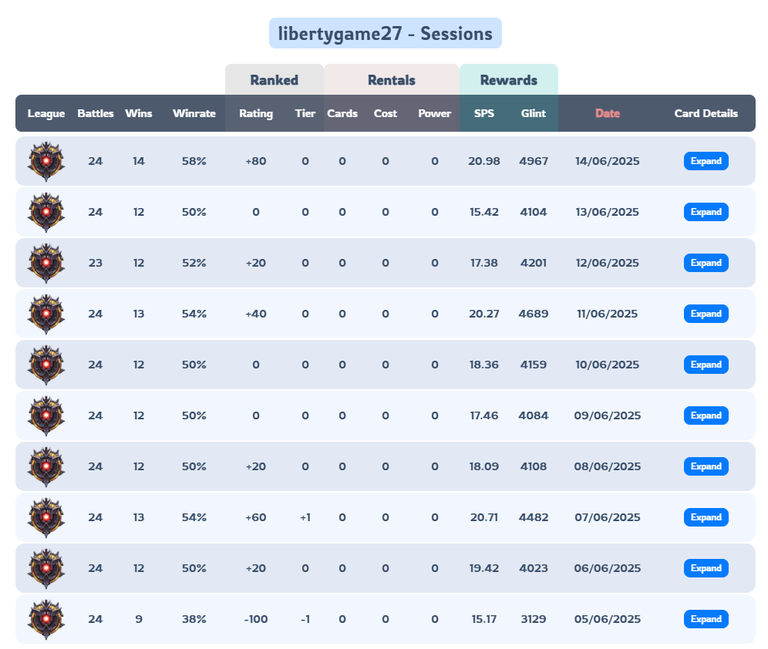Expand card details for 14/06/2025 session
This screenshot has width=768, height=649.
coord(706,161)
